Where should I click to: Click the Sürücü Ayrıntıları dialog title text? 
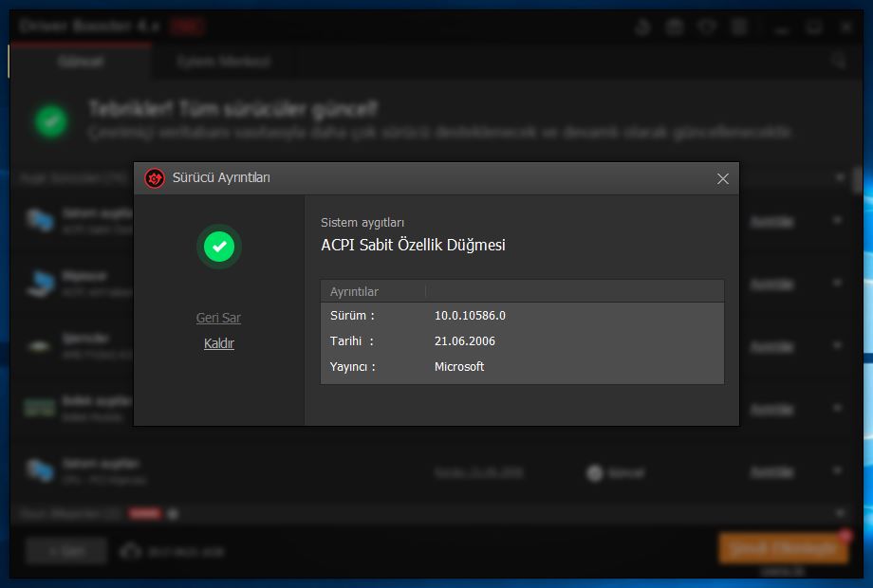click(x=221, y=177)
